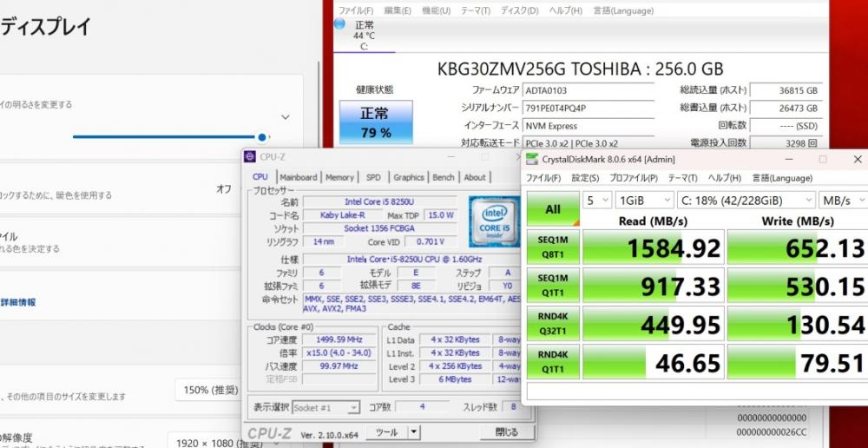Click the 正常 79% health status button
This screenshot has height=448, width=868.
pyautogui.click(x=376, y=122)
